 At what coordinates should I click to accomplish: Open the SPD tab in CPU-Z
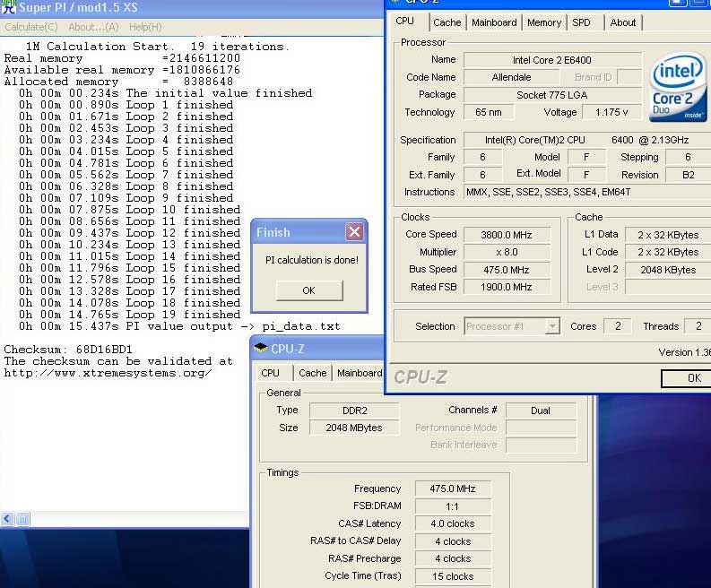581,22
